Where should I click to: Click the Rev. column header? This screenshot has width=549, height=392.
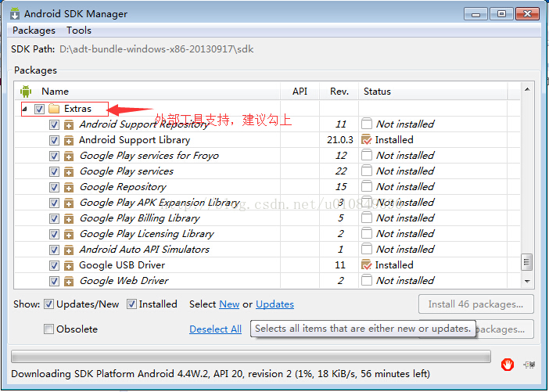339,92
